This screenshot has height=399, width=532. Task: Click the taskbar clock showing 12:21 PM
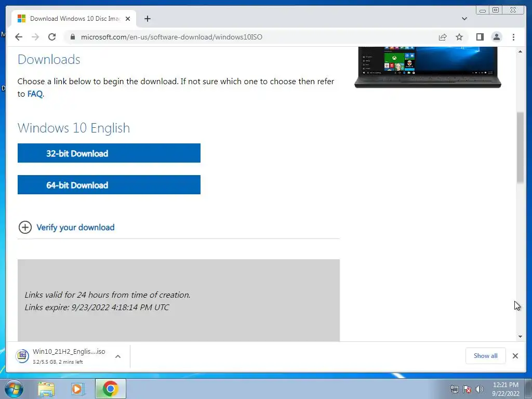[506, 389]
